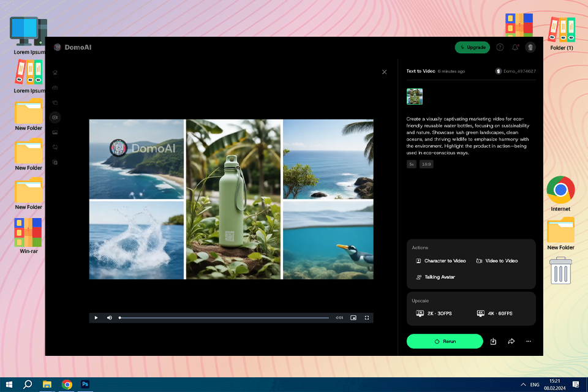The height and width of the screenshot is (392, 588).
Task: Open the taskbar clock and date
Action: point(555,385)
